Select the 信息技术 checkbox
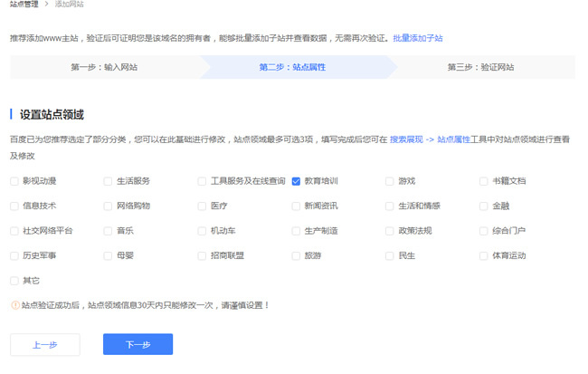 pos(14,206)
